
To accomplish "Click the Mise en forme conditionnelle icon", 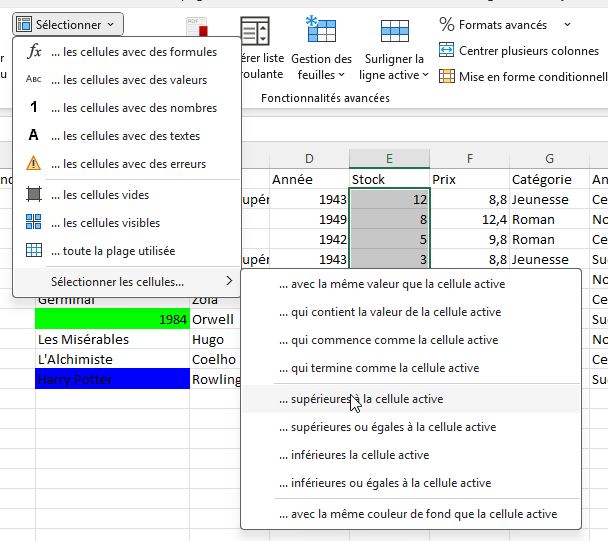I will tap(447, 76).
